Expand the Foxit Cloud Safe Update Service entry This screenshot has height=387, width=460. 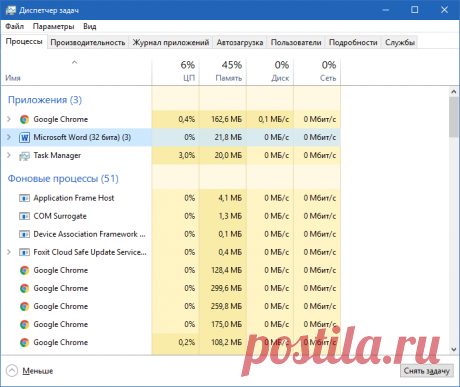(x=9, y=252)
